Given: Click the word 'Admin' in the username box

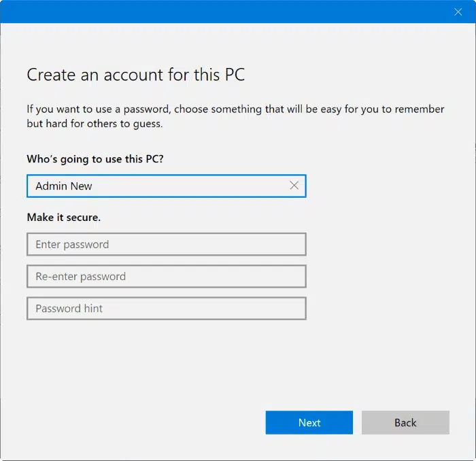Looking at the screenshot, I should [x=50, y=186].
